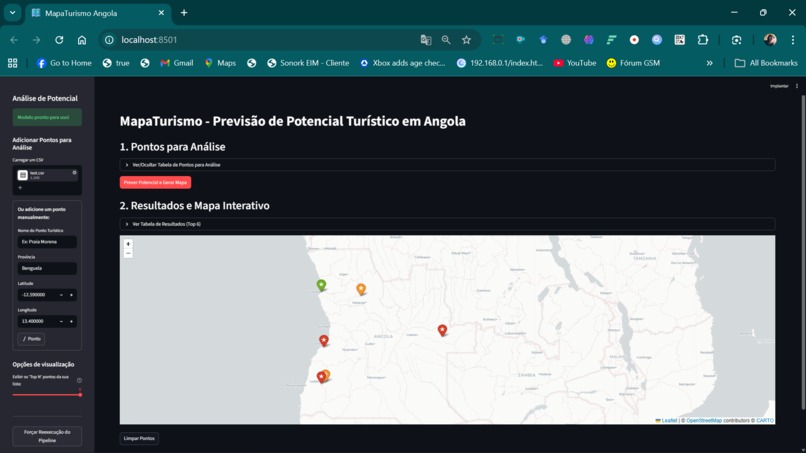The height and width of the screenshot is (453, 806).
Task: Click the Top N slider handle
Action: click(x=80, y=395)
